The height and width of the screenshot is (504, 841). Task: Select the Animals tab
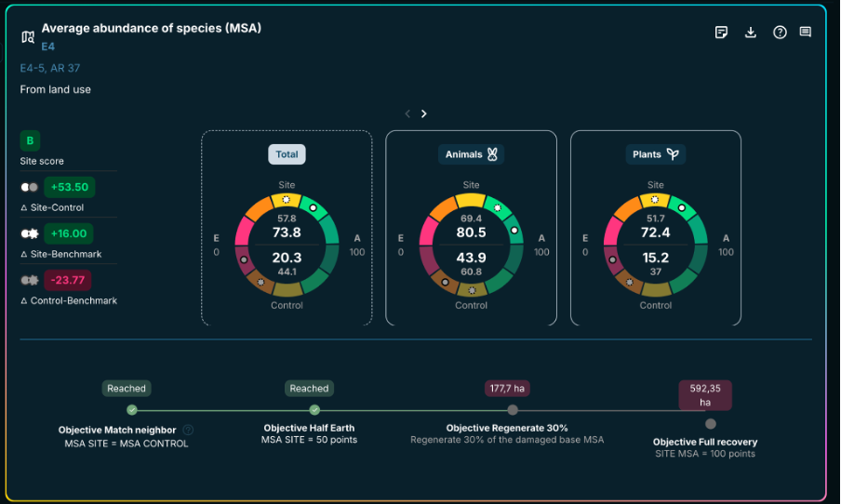pyautogui.click(x=471, y=154)
